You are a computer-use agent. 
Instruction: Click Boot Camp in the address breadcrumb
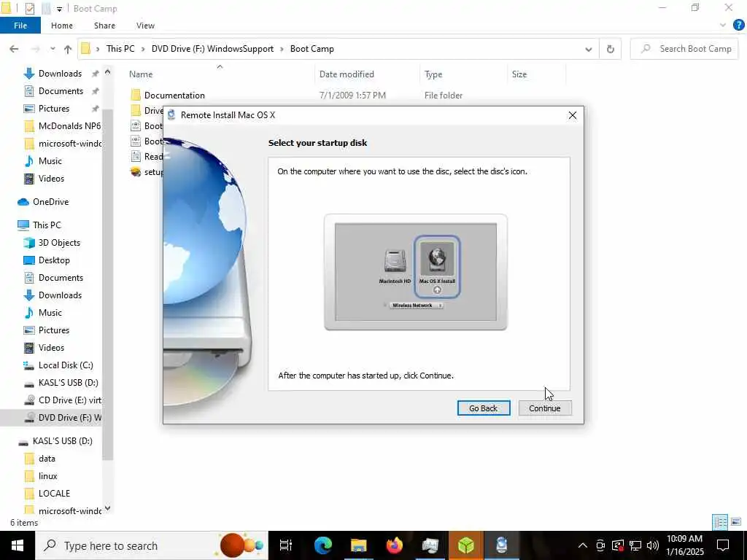(312, 49)
